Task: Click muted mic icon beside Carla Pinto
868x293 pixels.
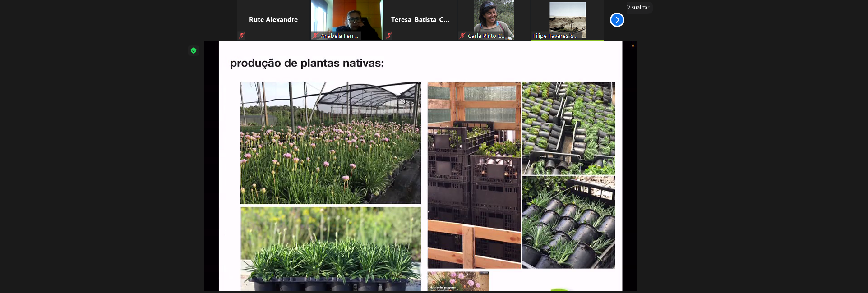Action: 462,36
